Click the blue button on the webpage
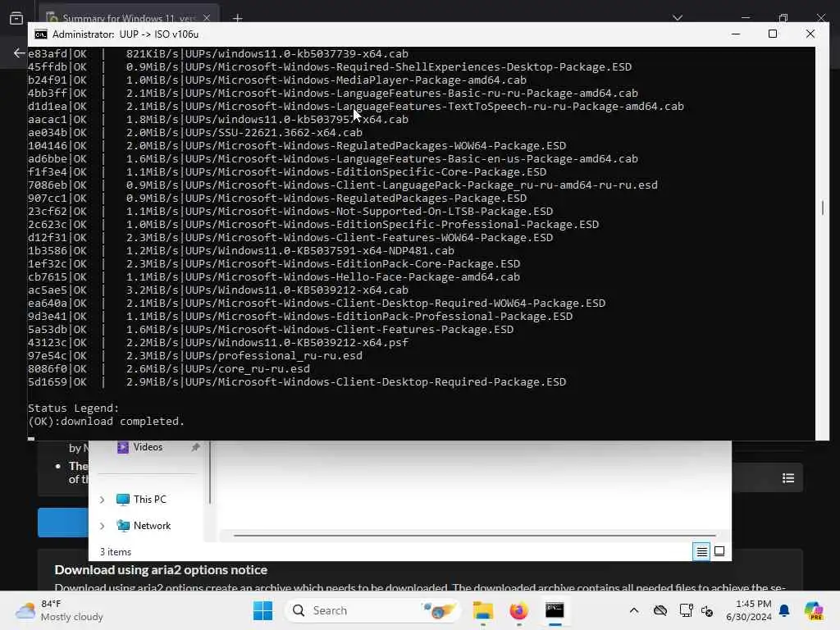This screenshot has width=840, height=630. point(63,522)
